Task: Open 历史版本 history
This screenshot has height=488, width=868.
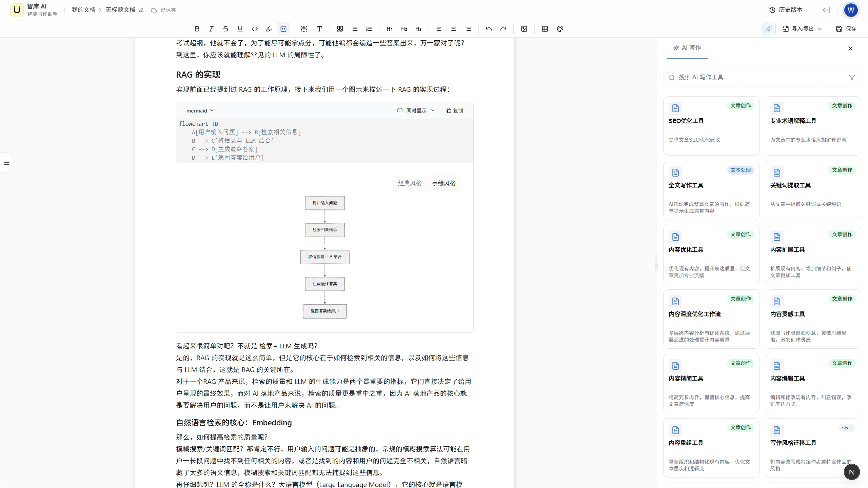Action: tap(786, 10)
